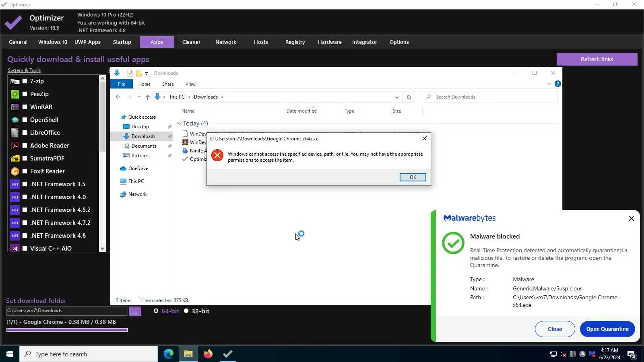Tick the 7-zip checkbox
Screen dimensions: 644x362
25,81
